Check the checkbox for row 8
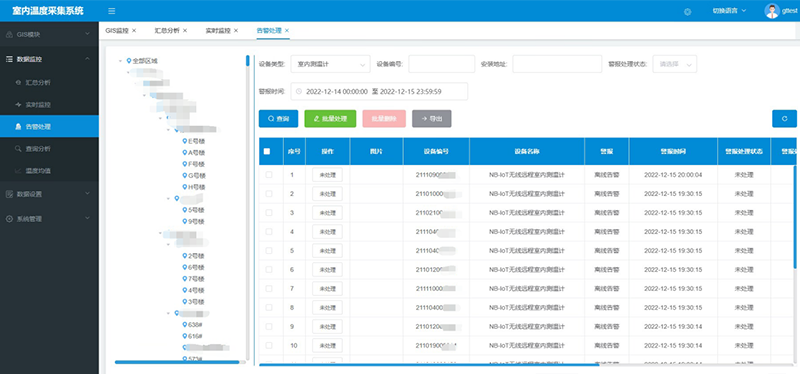 [269, 308]
